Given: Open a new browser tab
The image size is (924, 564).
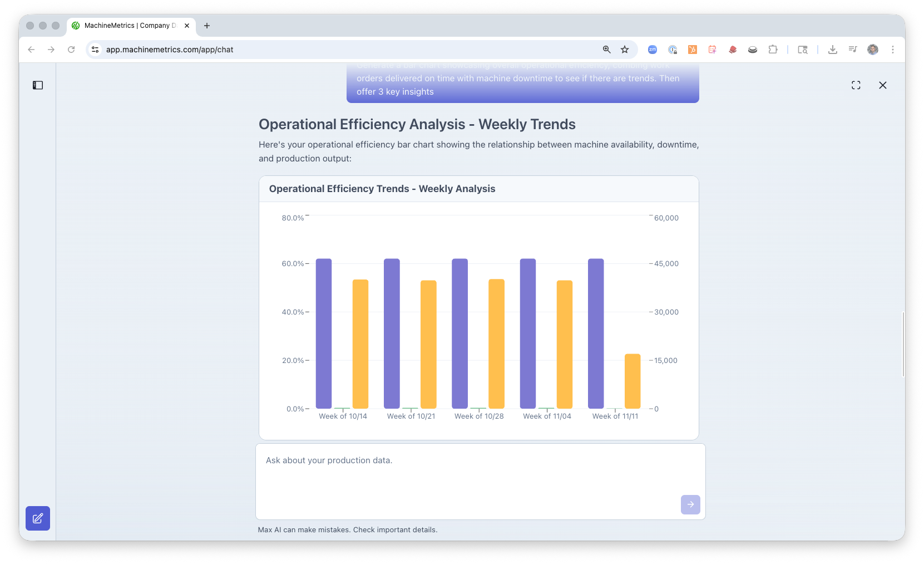Looking at the screenshot, I should pos(207,26).
